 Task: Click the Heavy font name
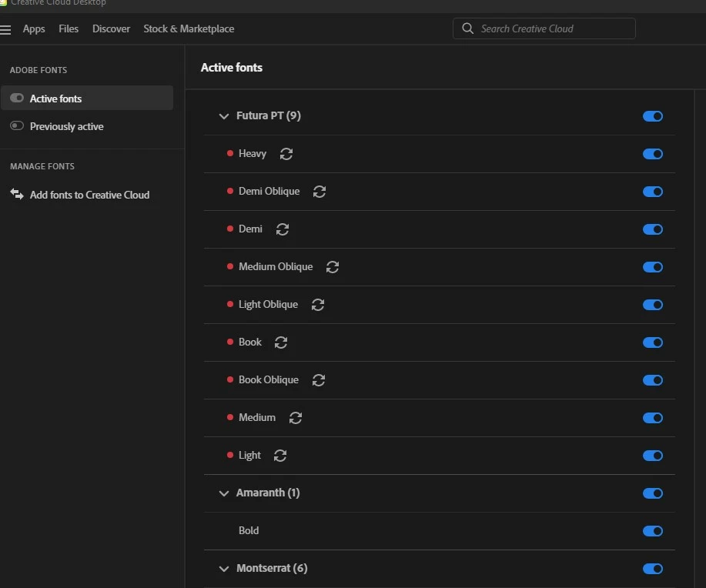click(x=253, y=153)
